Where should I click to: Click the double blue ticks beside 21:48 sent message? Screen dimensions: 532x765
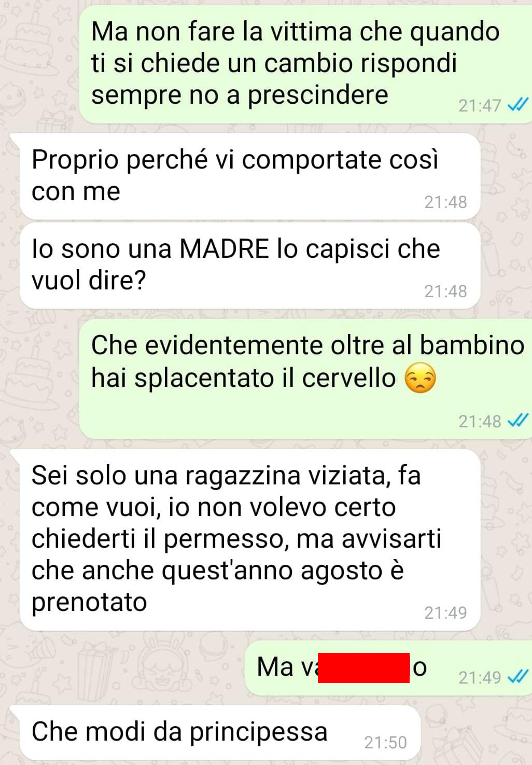517,421
